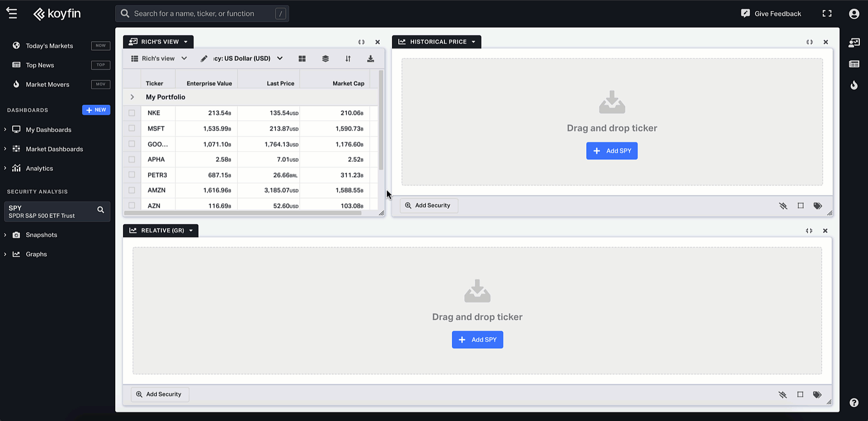
Task: Collapse the Historical Price widget with shrink icon
Action: coord(809,42)
